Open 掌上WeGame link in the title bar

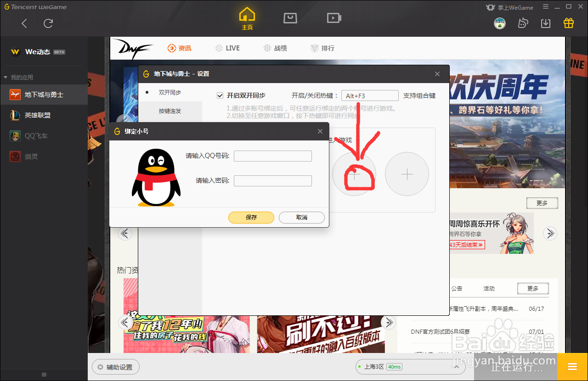[509, 7]
